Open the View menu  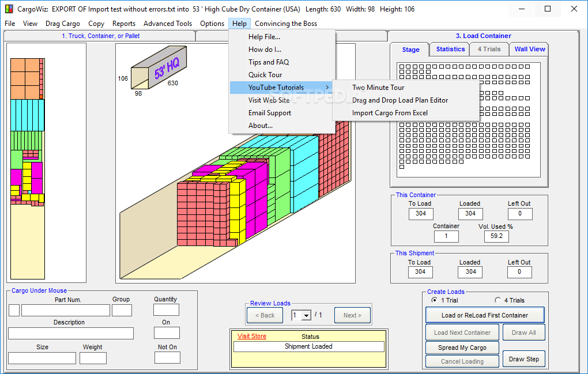click(x=30, y=24)
